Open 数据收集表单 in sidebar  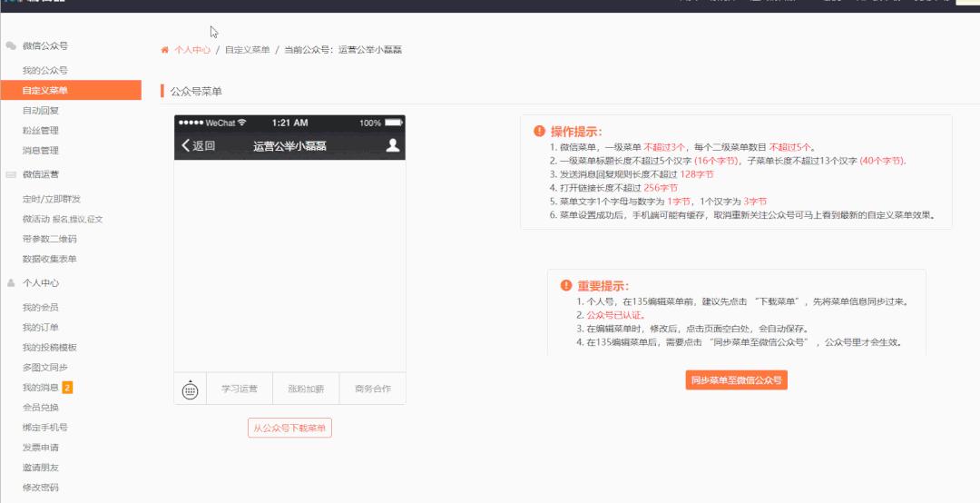(49, 259)
